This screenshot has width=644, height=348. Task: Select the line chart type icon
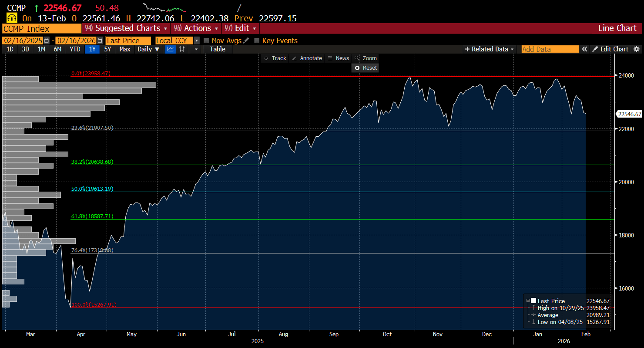tap(171, 49)
